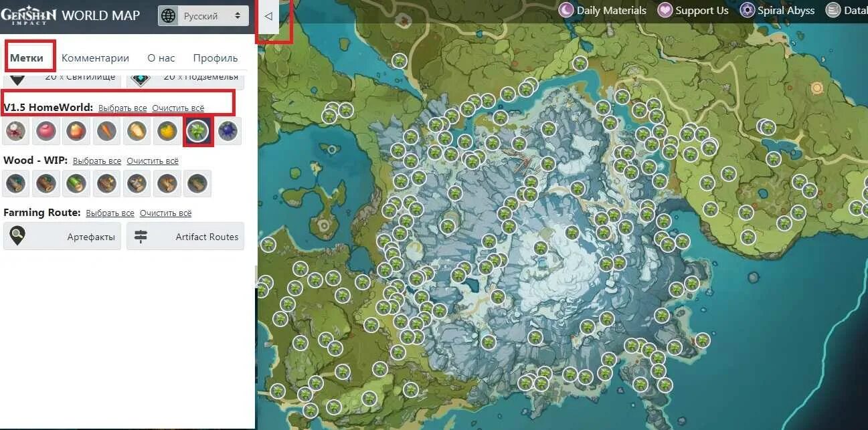Image resolution: width=868 pixels, height=430 pixels.
Task: Open the Support Us link
Action: point(693,10)
